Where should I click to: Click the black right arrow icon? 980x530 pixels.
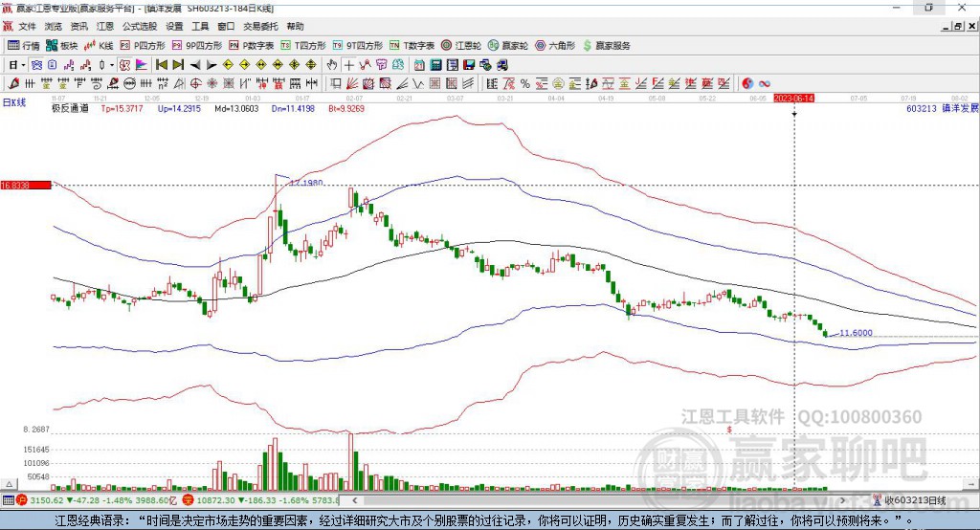212,65
